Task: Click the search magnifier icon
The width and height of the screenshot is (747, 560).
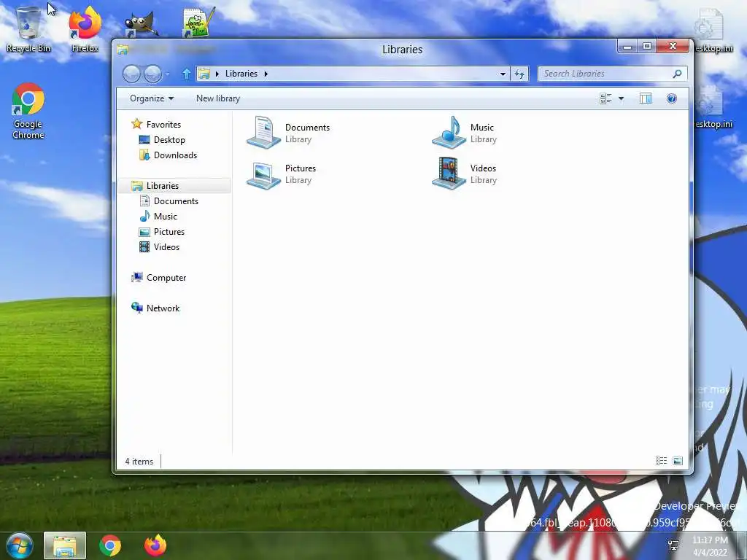Action: tap(677, 74)
